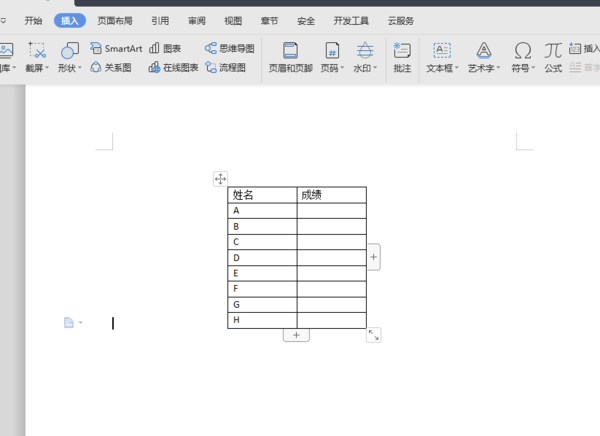The width and height of the screenshot is (600, 436).
Task: Open the 符号 symbol dropdown
Action: point(523,57)
